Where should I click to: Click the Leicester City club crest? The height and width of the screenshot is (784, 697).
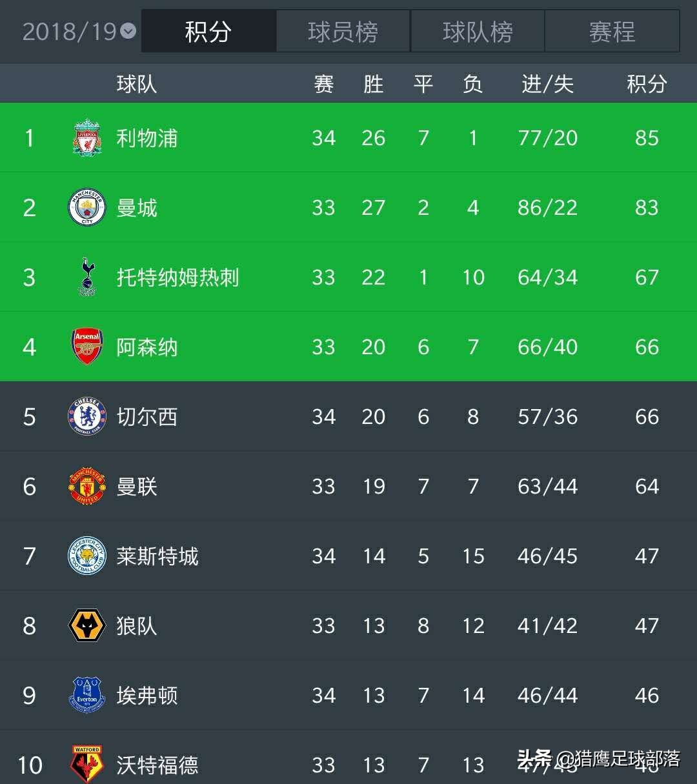tap(86, 556)
